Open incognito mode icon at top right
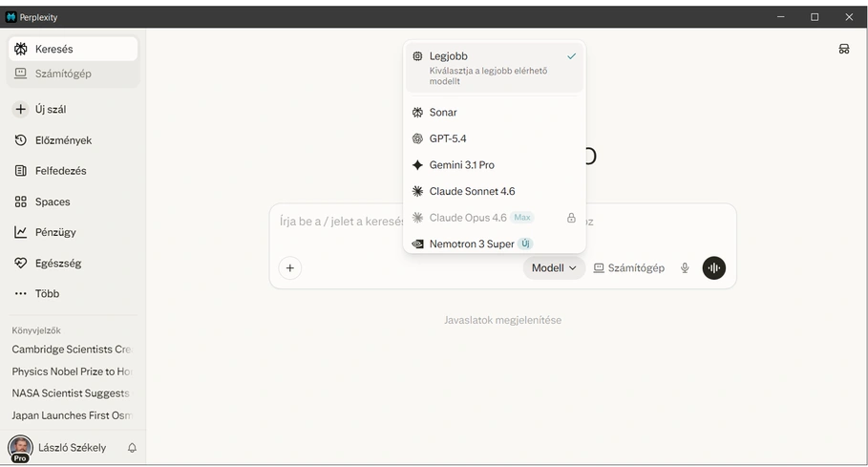868x467 pixels. tap(843, 50)
